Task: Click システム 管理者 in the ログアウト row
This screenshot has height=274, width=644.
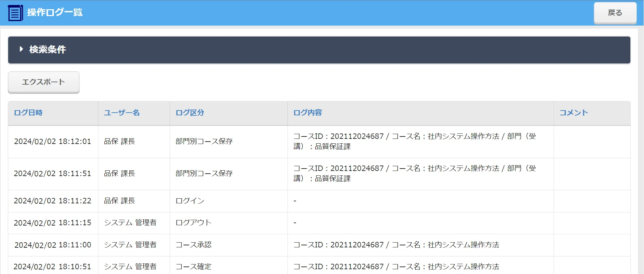Action: tap(130, 222)
